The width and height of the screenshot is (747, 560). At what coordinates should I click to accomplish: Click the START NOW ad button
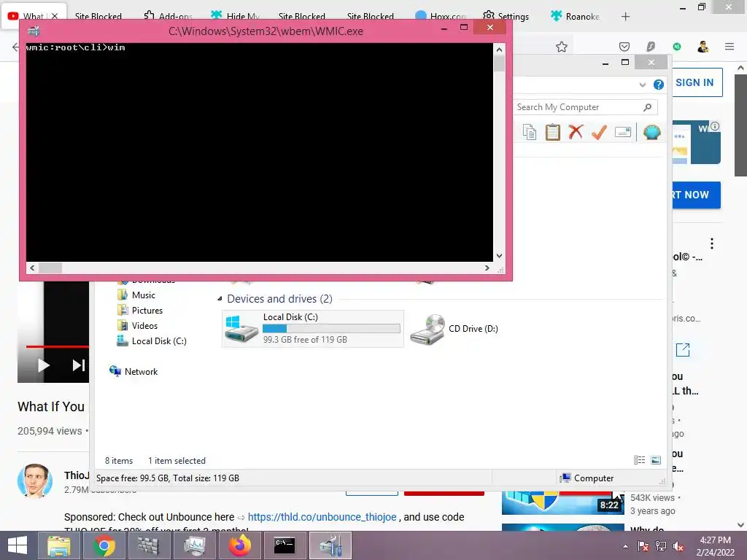(x=696, y=195)
